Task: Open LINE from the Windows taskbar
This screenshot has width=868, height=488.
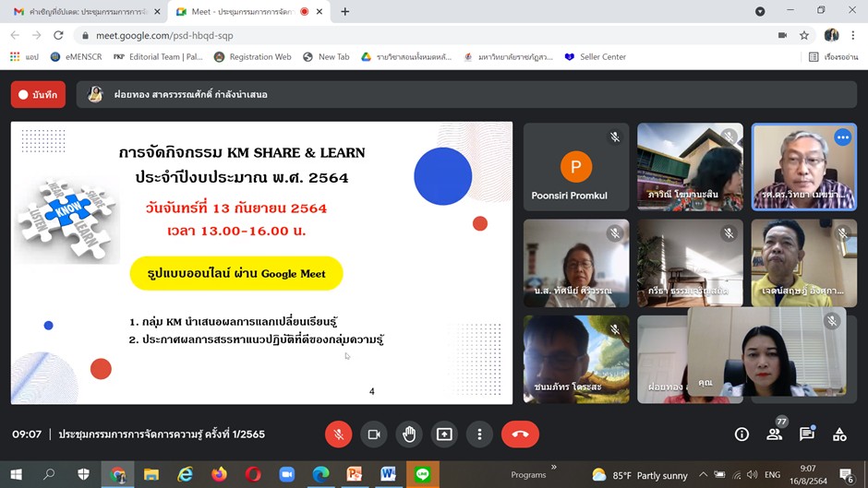Action: (x=422, y=474)
